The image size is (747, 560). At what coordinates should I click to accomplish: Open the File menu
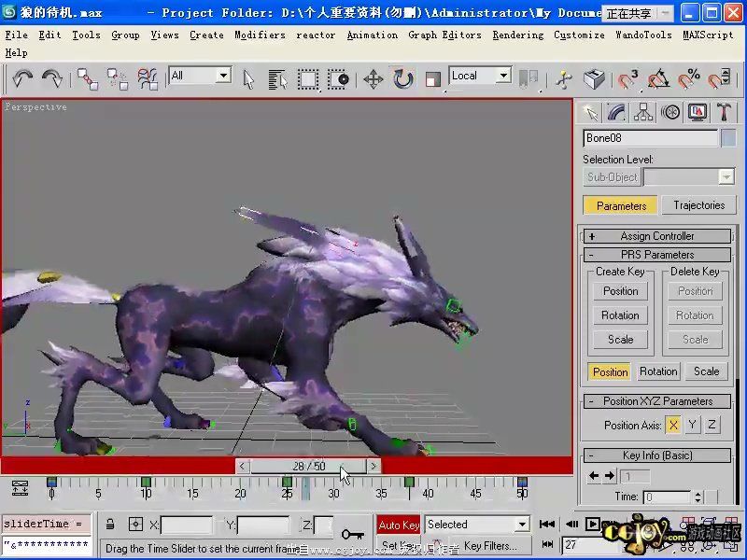[16, 35]
